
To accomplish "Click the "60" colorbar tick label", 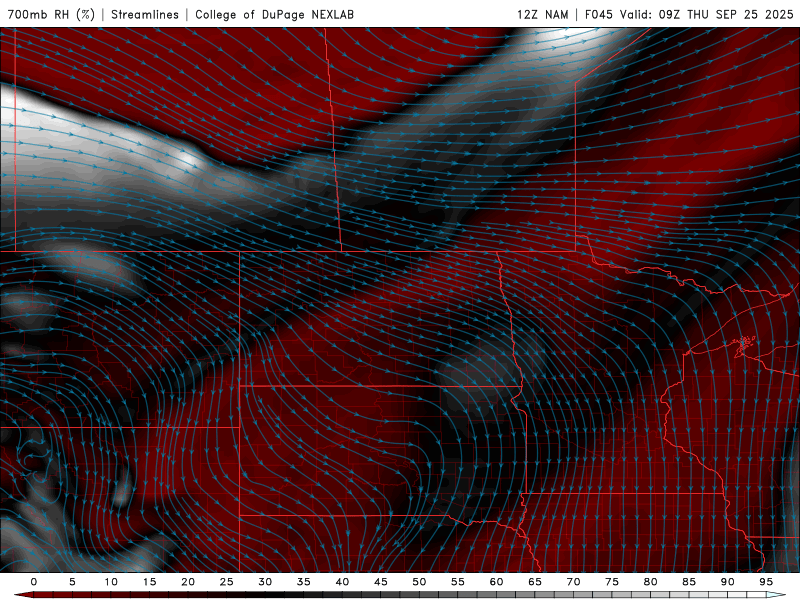I will click(x=496, y=582).
